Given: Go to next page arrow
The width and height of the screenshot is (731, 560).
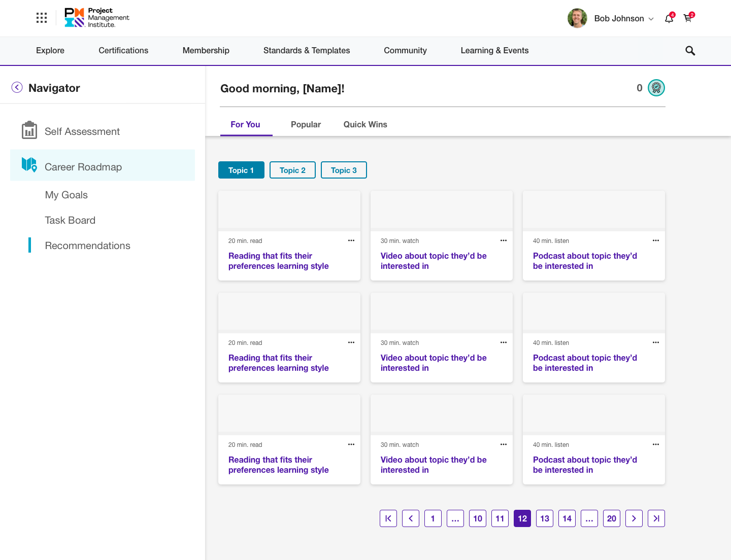Looking at the screenshot, I should (x=634, y=518).
